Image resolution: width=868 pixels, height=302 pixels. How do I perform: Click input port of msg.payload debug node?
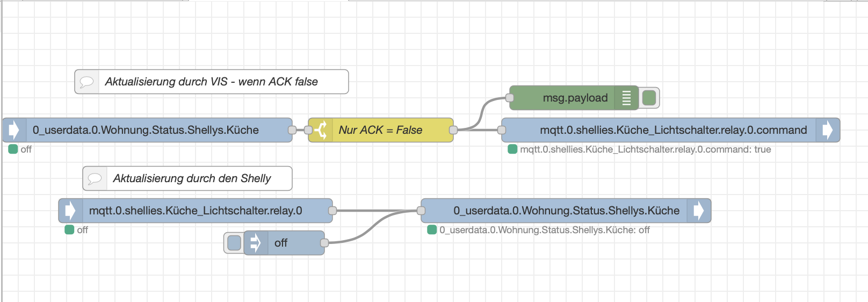tap(510, 98)
